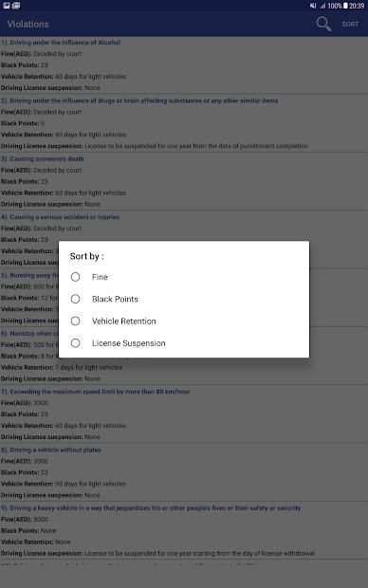This screenshot has width=368, height=588.
Task: Tap the signal strength icon
Action: pos(322,6)
